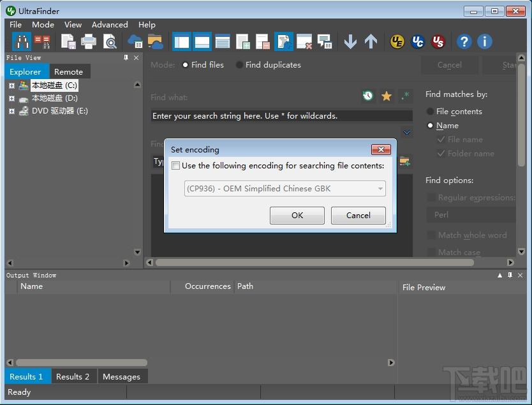Toggle Regular expressions checkbox
Screen dimensions: 532x405
(x=431, y=198)
